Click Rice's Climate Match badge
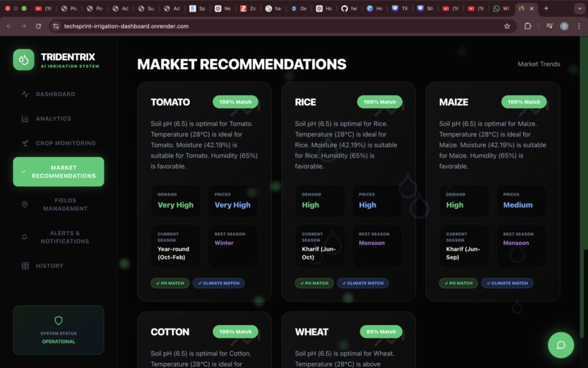 (x=363, y=283)
